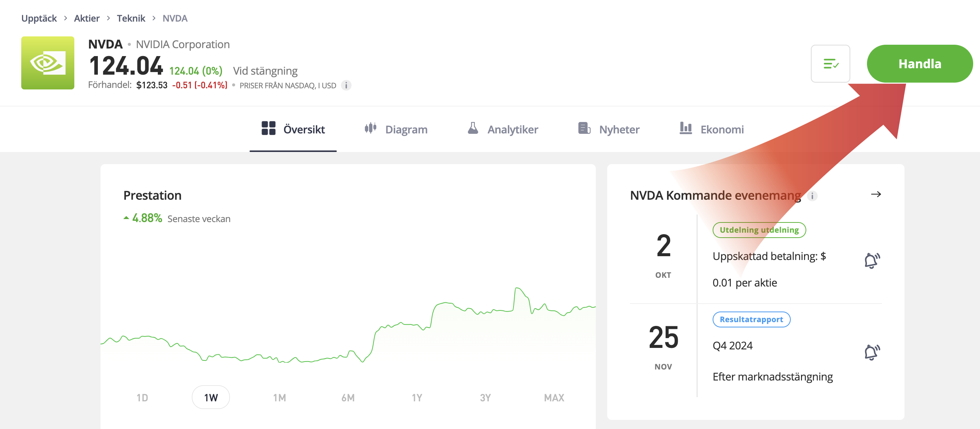Go to Upptäck breadcrumb link
Screen dimensions: 980x429
click(39, 18)
